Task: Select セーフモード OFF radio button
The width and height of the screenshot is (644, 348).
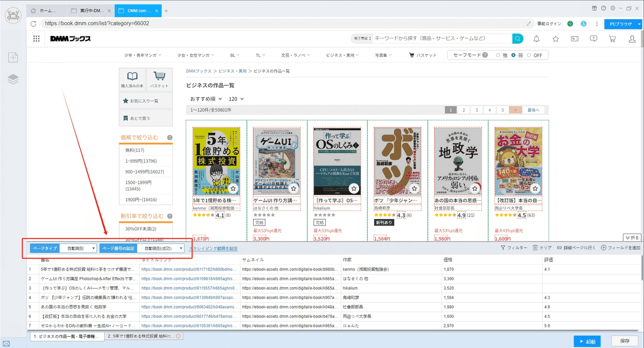Action: coord(529,55)
